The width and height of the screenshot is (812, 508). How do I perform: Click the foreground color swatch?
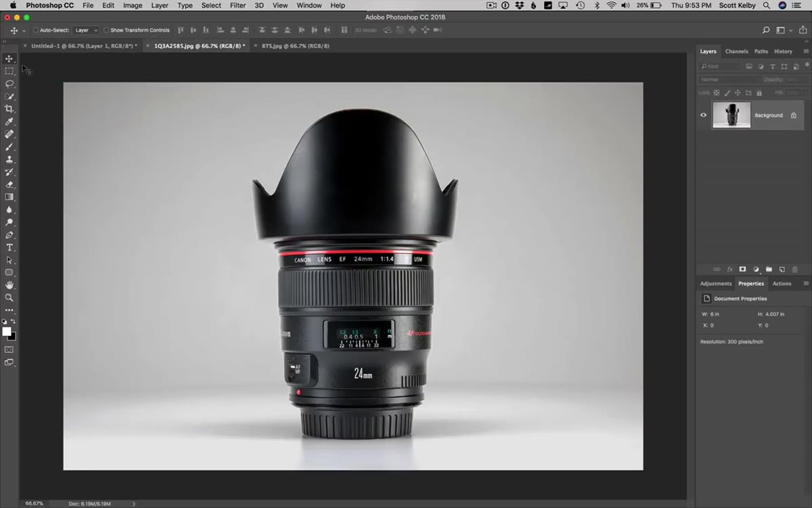[7, 331]
